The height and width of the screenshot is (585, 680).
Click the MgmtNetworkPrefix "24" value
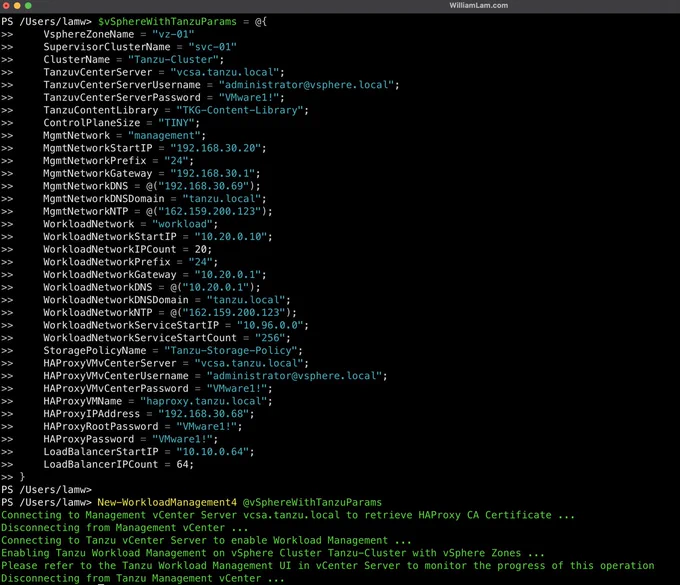[x=177, y=161]
